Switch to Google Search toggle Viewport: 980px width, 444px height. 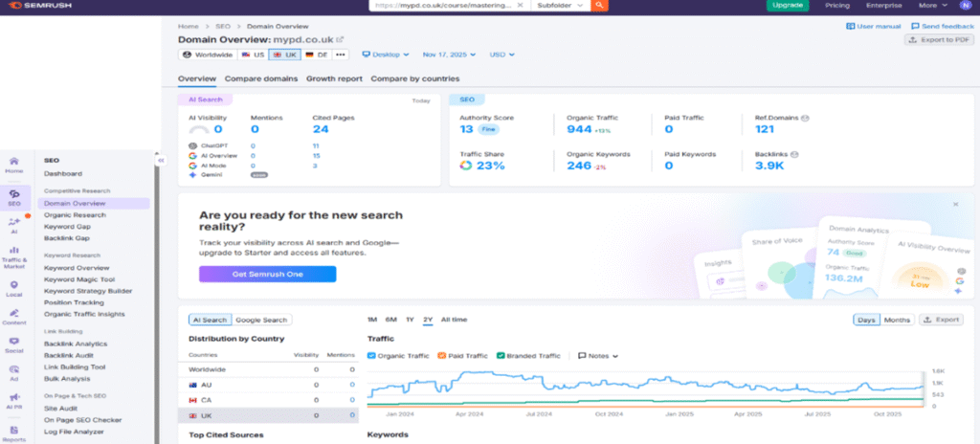pyautogui.click(x=261, y=320)
